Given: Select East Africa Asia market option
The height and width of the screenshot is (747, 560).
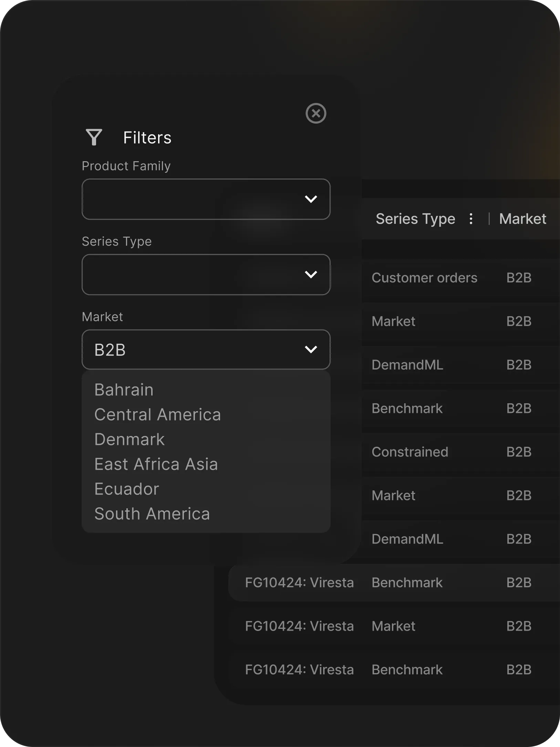Looking at the screenshot, I should [x=156, y=464].
